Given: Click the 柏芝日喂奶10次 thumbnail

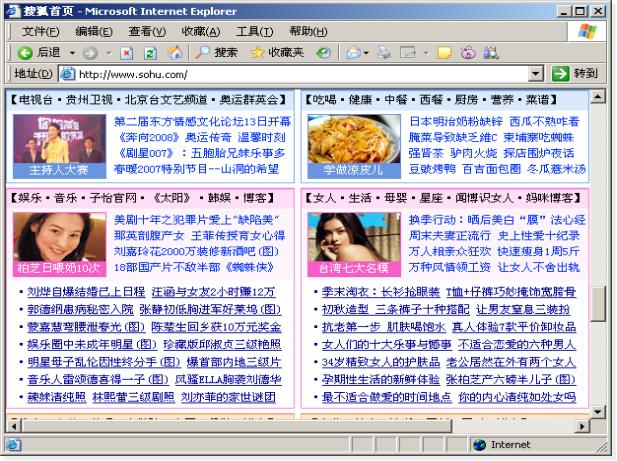Looking at the screenshot, I should click(x=59, y=245).
